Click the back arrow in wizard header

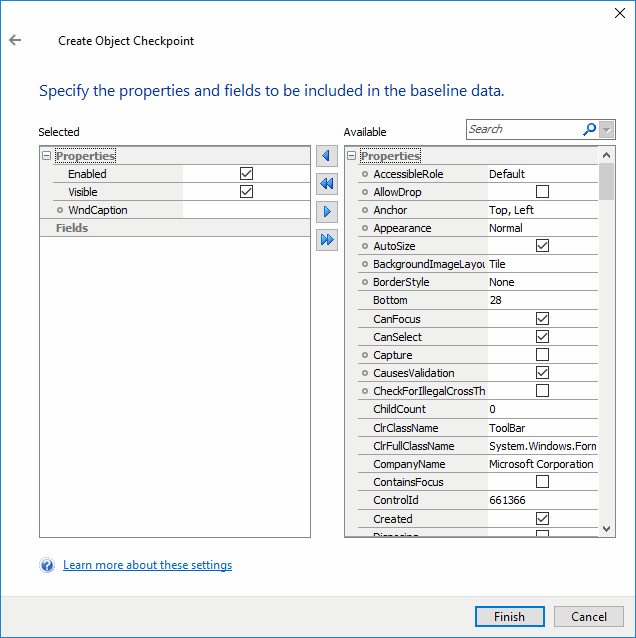(x=15, y=41)
